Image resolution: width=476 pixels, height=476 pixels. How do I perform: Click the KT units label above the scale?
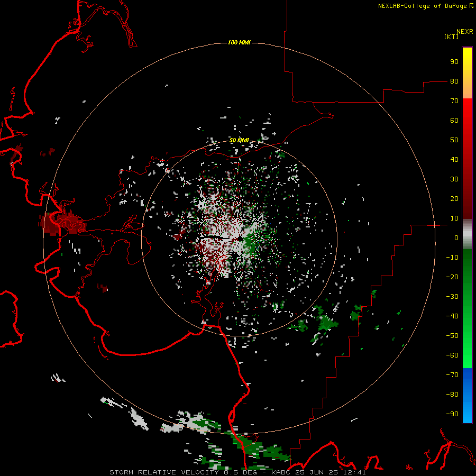452,36
